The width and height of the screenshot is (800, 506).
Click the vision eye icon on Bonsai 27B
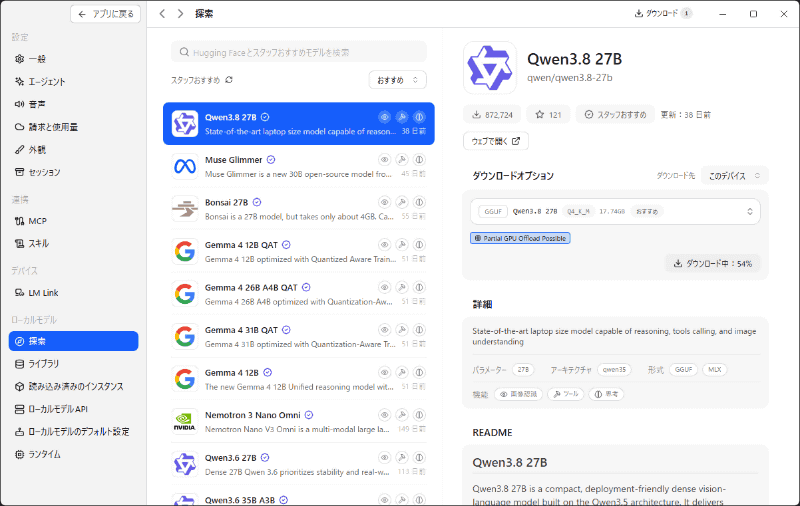tap(385, 203)
